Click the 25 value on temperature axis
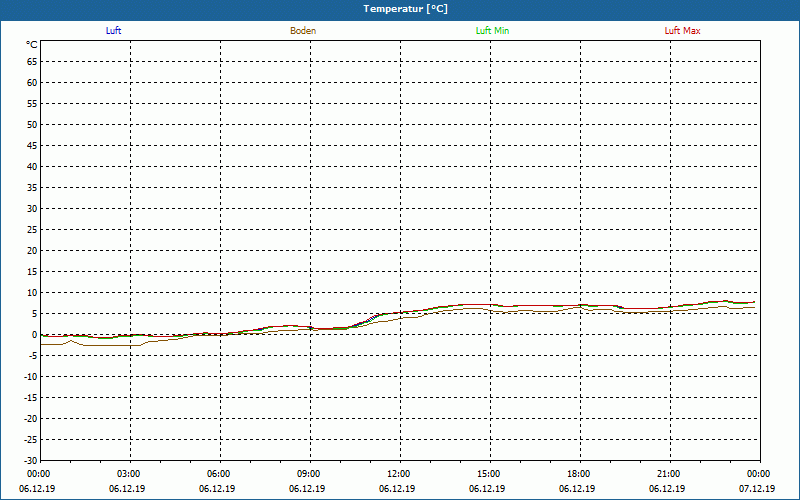Viewport: 800px width, 500px height. click(32, 230)
